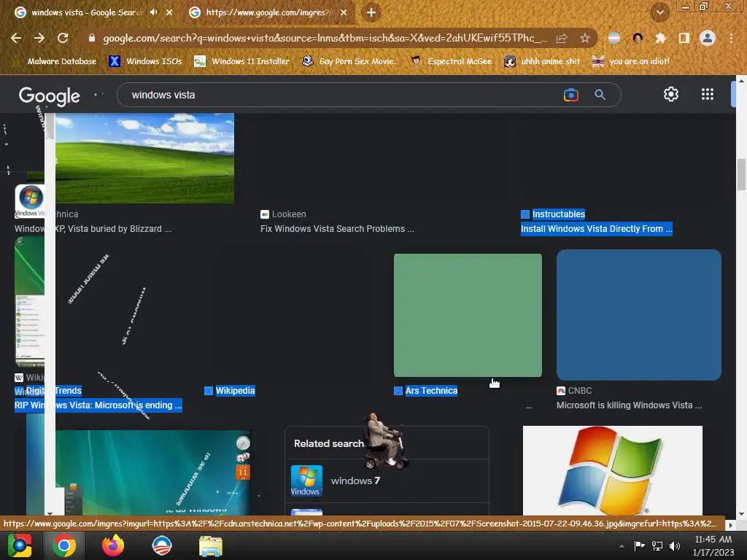Click the status bar URL arrow button
747x560 pixels.
coord(731,525)
